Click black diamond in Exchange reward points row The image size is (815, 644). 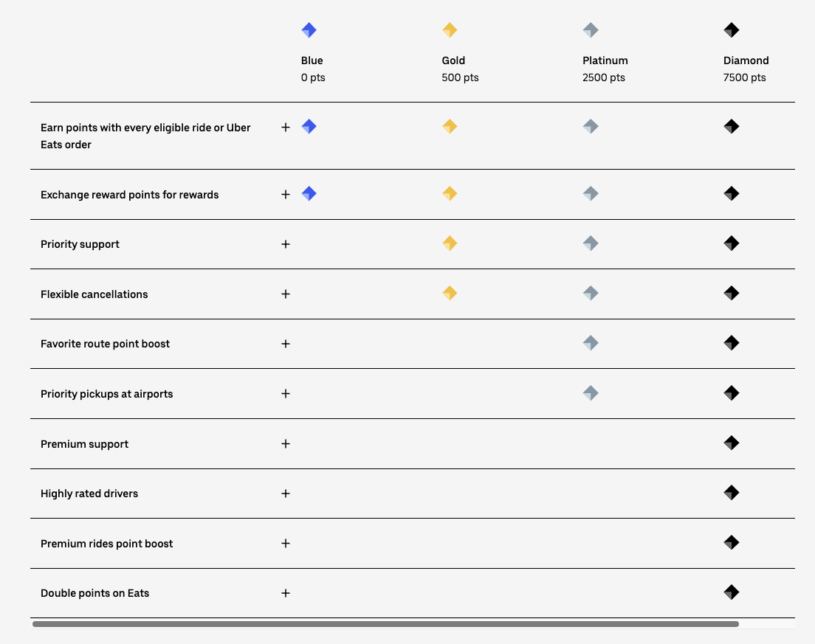[732, 194]
